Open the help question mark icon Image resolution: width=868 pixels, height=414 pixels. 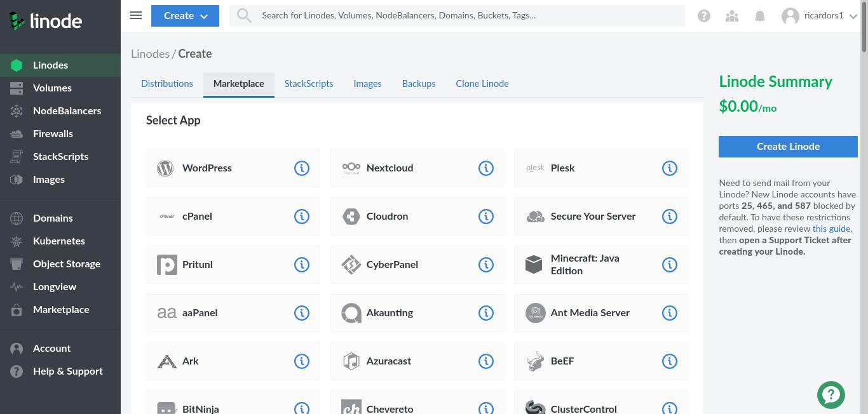[704, 16]
